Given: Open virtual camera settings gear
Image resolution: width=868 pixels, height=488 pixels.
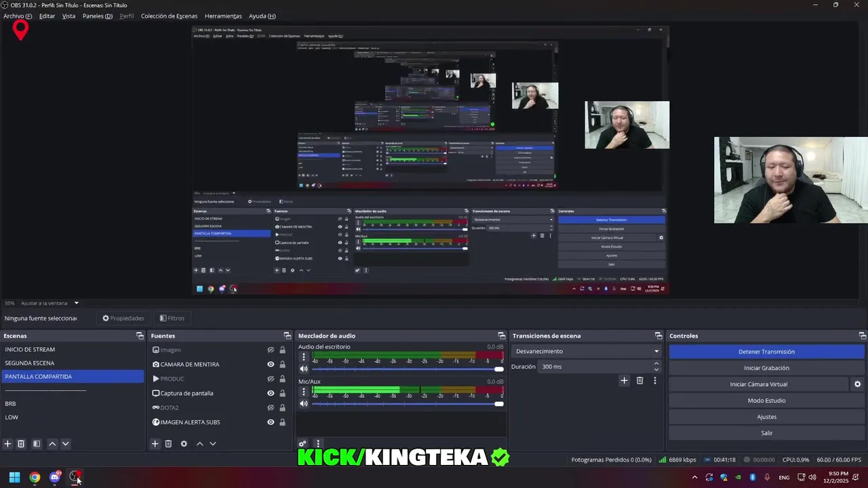Looking at the screenshot, I should tap(857, 384).
